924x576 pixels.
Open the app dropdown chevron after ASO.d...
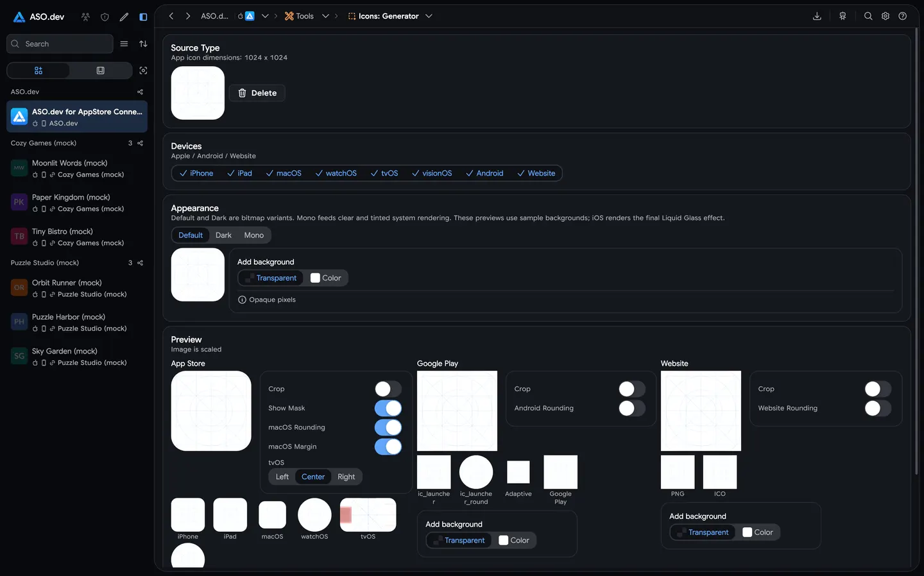pos(265,16)
